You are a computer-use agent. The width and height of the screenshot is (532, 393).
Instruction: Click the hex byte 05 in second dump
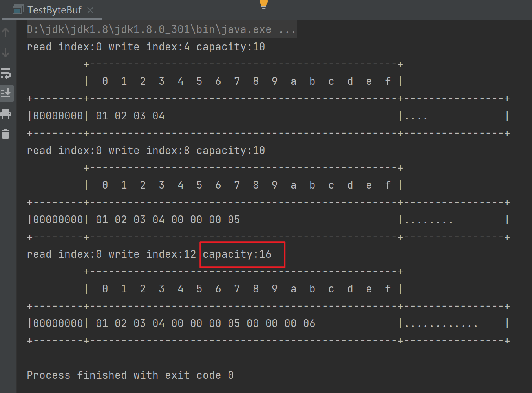234,220
